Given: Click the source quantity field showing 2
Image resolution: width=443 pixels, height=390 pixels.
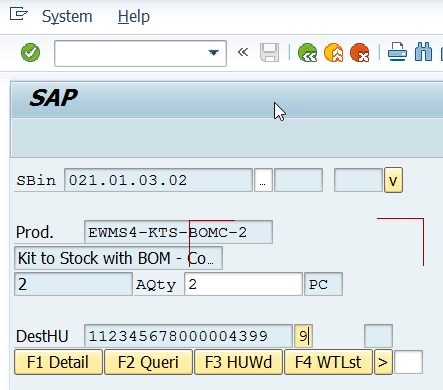Looking at the screenshot, I should point(73,284).
